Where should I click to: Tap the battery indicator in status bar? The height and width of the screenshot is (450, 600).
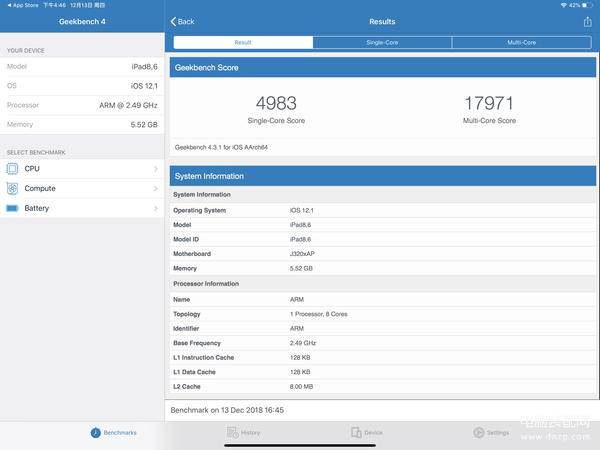[587, 5]
